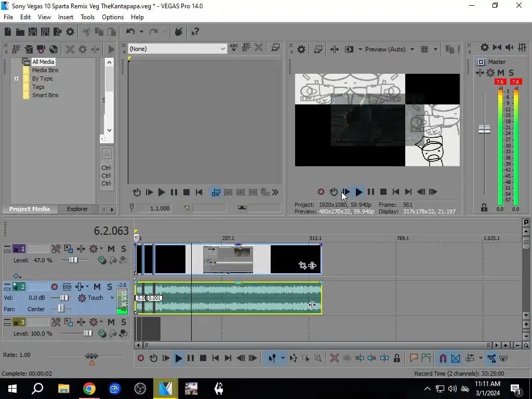Image resolution: width=532 pixels, height=399 pixels.
Task: Click Event Pan/Crop icon on video event
Action: pyautogui.click(x=303, y=265)
